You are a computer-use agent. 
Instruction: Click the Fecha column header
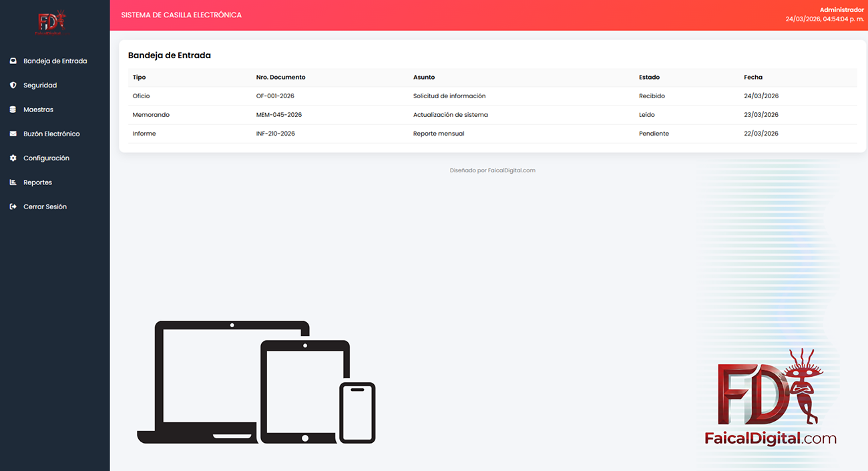click(752, 77)
